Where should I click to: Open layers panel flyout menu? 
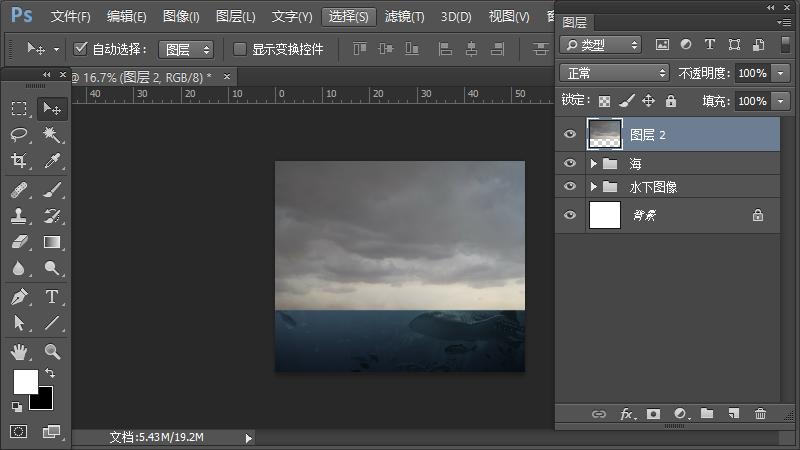click(786, 22)
